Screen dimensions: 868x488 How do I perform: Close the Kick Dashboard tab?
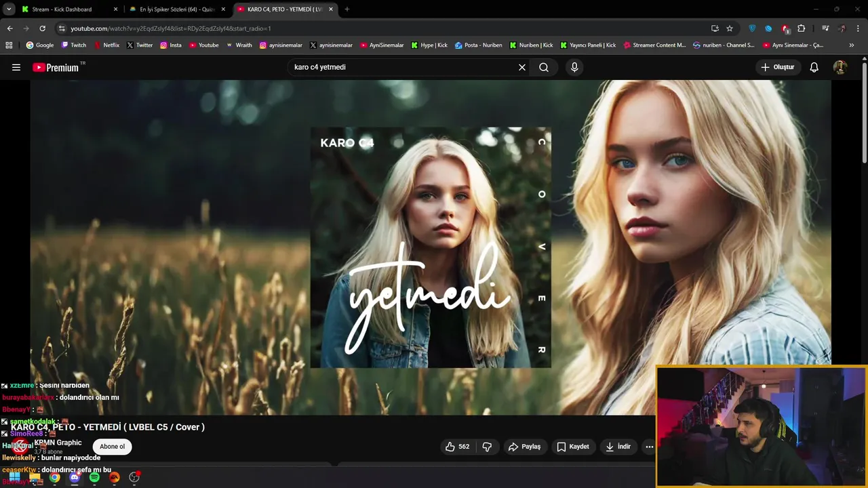115,9
